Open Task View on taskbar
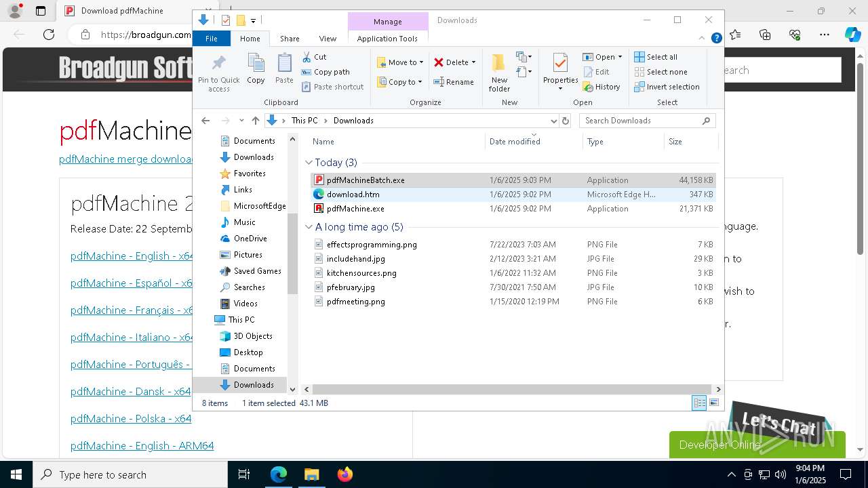The image size is (868, 488). tap(244, 474)
